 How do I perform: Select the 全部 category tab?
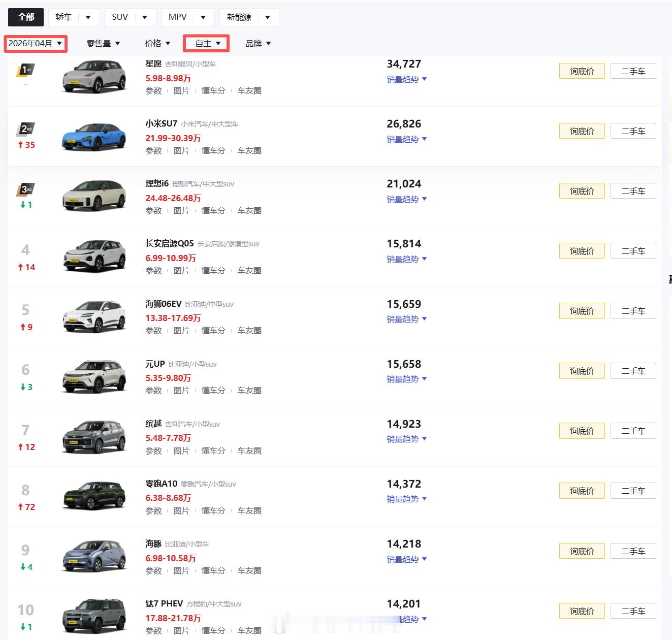pyautogui.click(x=26, y=17)
